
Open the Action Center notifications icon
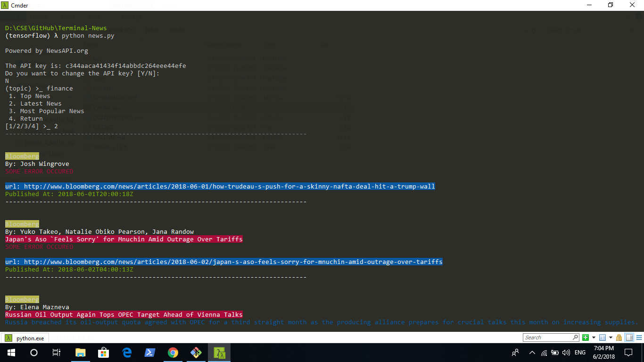628,353
